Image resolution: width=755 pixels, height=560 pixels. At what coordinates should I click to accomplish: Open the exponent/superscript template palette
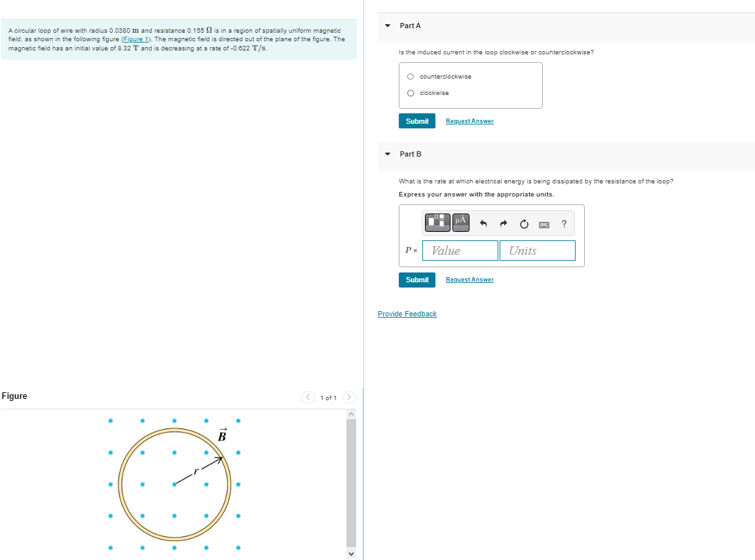437,222
